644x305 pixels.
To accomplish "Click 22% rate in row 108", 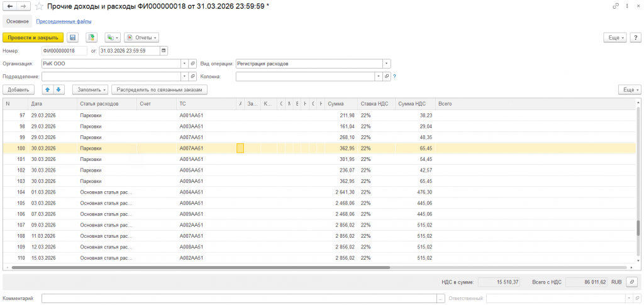I will tap(366, 236).
